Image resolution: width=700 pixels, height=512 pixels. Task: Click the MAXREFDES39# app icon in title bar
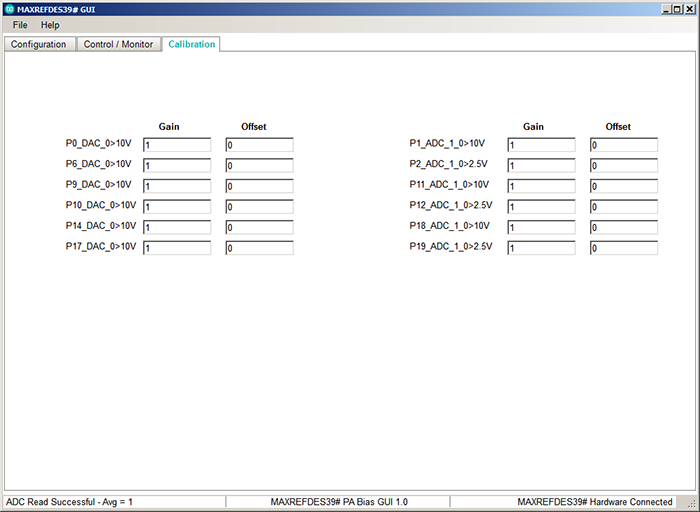[x=9, y=9]
